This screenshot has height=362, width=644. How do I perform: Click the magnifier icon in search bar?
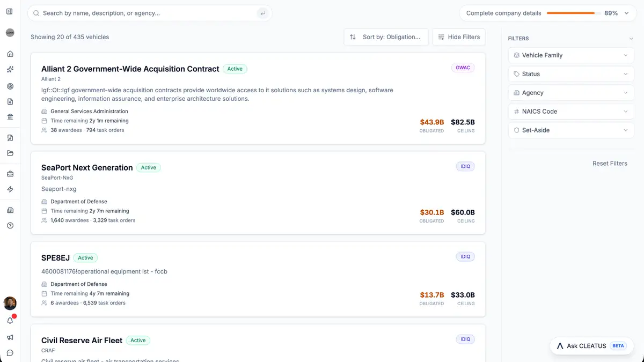tap(36, 13)
